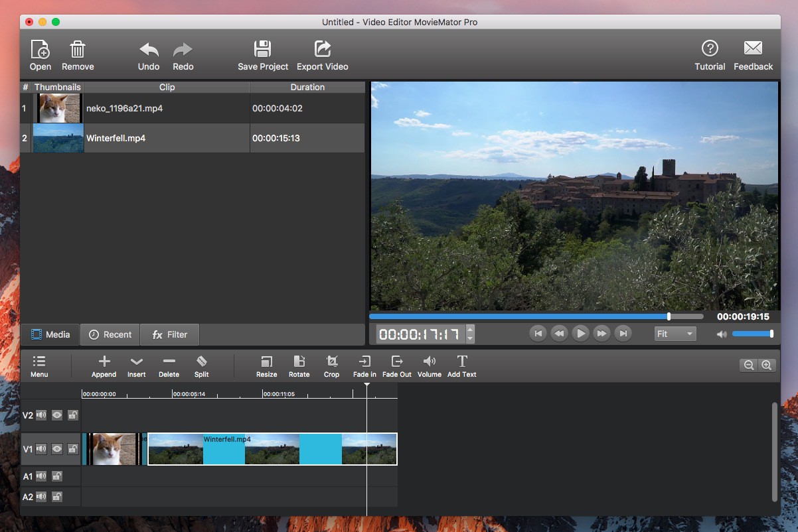Apply Fade in to the clip

click(x=364, y=366)
